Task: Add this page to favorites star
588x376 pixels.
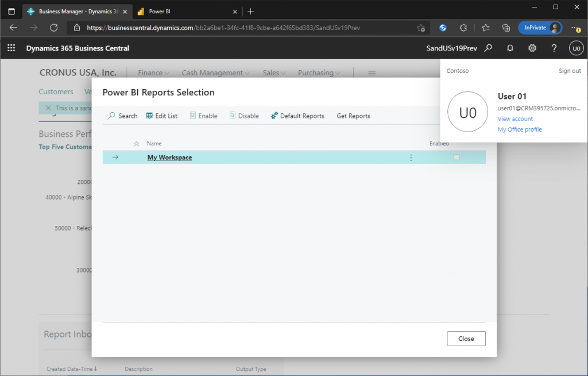Action: [x=421, y=28]
